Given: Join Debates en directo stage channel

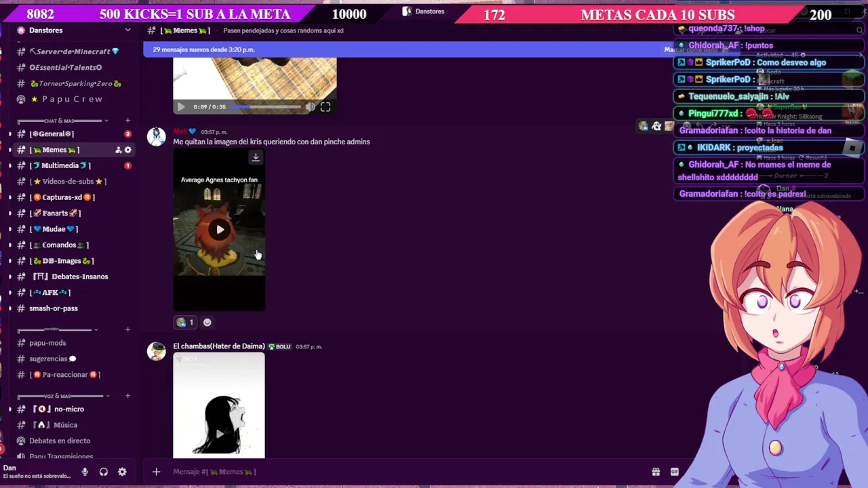Looking at the screenshot, I should pos(60,441).
